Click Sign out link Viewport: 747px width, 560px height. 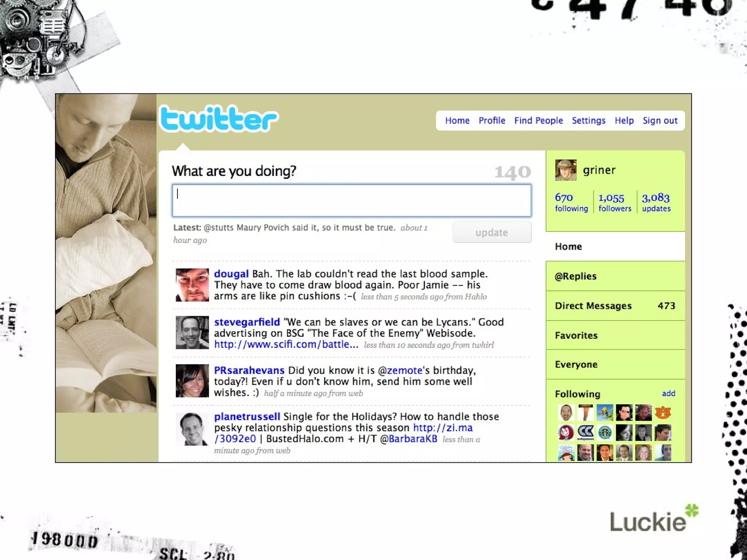pos(660,120)
